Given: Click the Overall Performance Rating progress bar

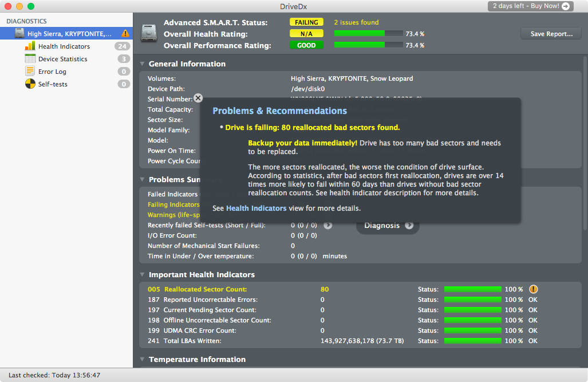Looking at the screenshot, I should coord(368,45).
